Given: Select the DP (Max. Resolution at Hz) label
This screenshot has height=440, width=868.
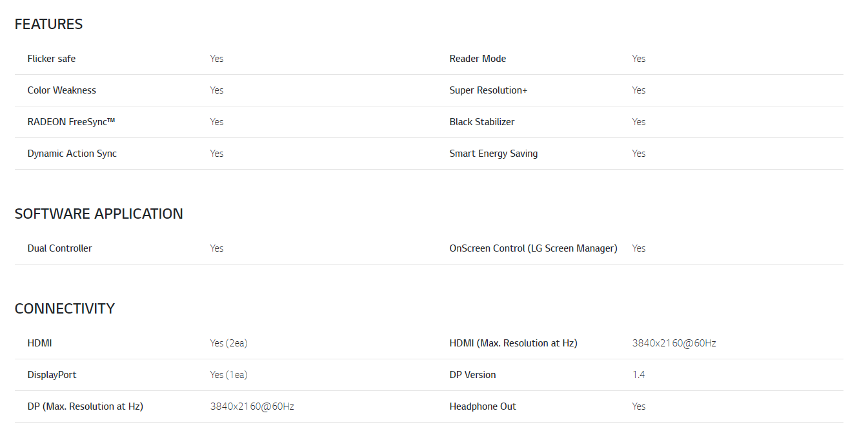Looking at the screenshot, I should pos(85,406).
